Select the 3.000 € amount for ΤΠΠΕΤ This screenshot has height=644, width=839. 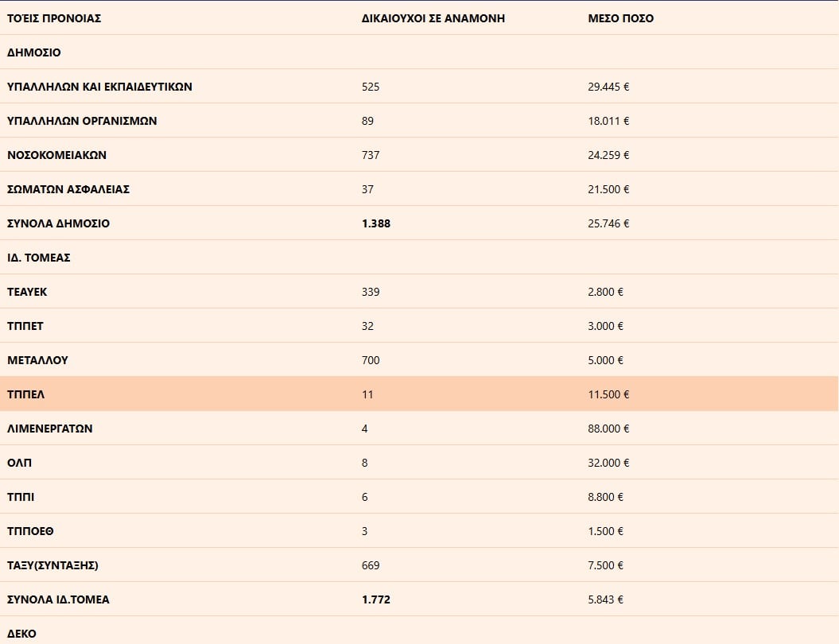coord(605,326)
